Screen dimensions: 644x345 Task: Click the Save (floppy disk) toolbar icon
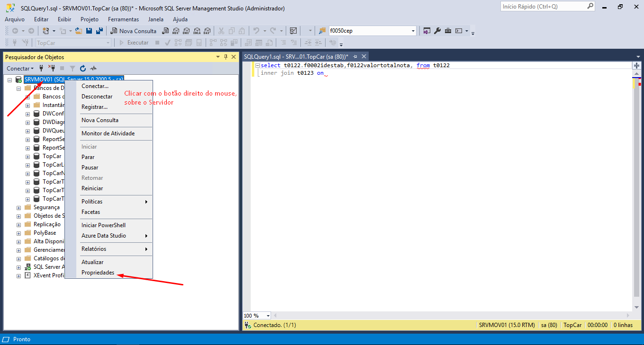89,31
